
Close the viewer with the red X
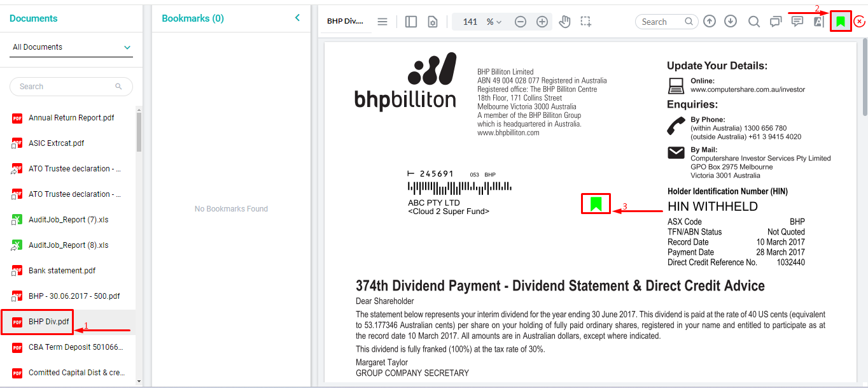(x=860, y=22)
